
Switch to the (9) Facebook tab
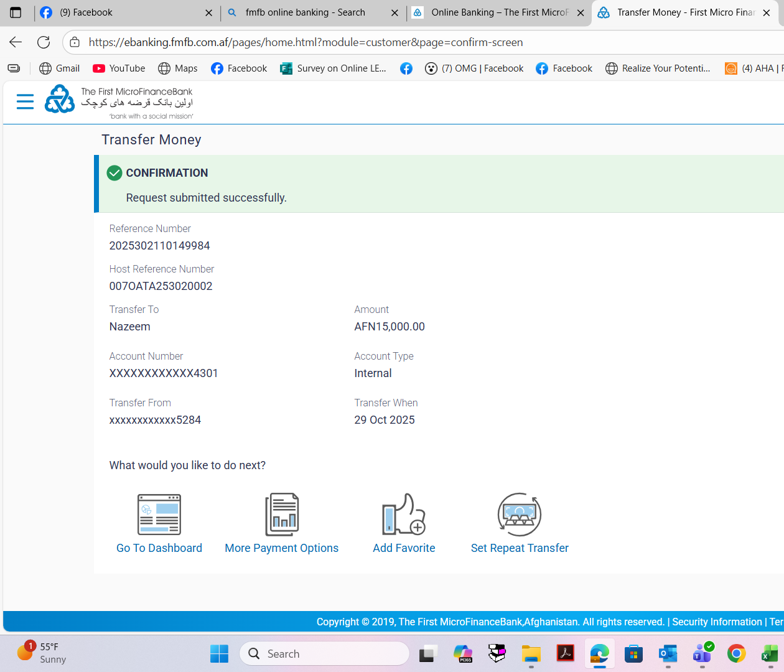pos(118,12)
